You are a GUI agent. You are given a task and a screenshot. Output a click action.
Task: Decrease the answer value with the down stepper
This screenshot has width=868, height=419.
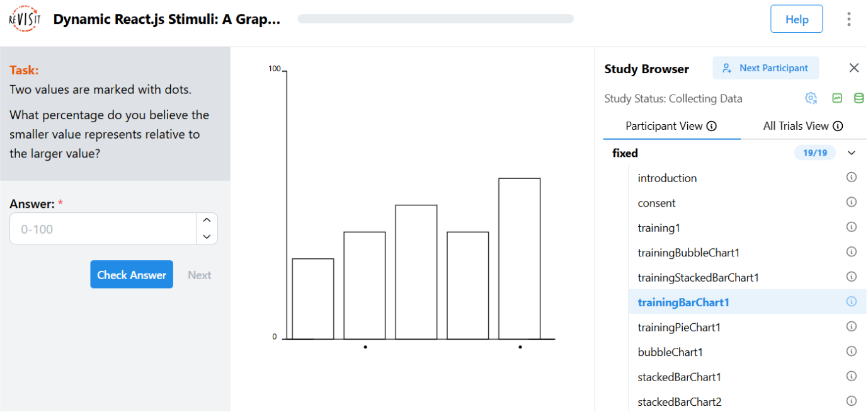(x=207, y=237)
